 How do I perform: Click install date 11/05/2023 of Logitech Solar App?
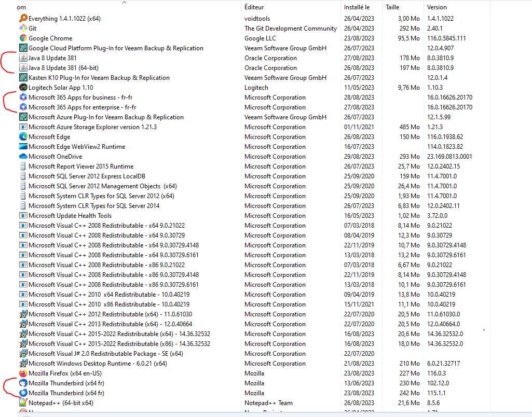(359, 87)
